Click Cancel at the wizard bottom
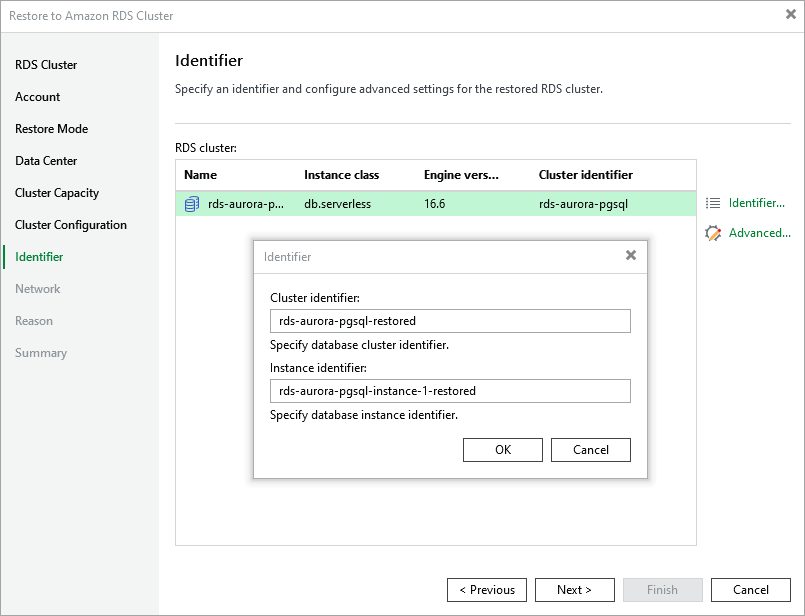 751,590
